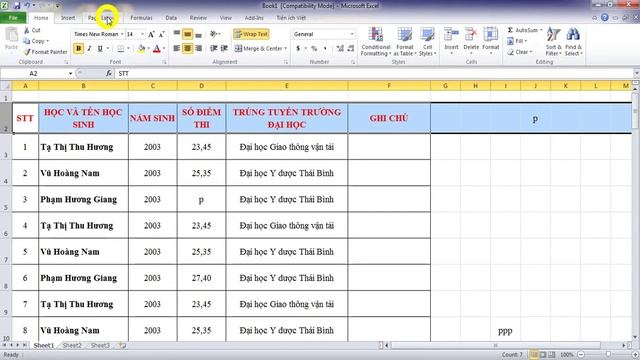Toggle Wrap Text
The image size is (640, 360).
[x=251, y=34]
